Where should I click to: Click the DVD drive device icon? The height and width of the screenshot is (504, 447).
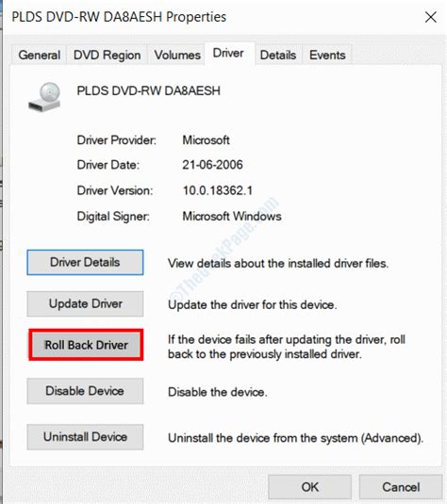(44, 97)
